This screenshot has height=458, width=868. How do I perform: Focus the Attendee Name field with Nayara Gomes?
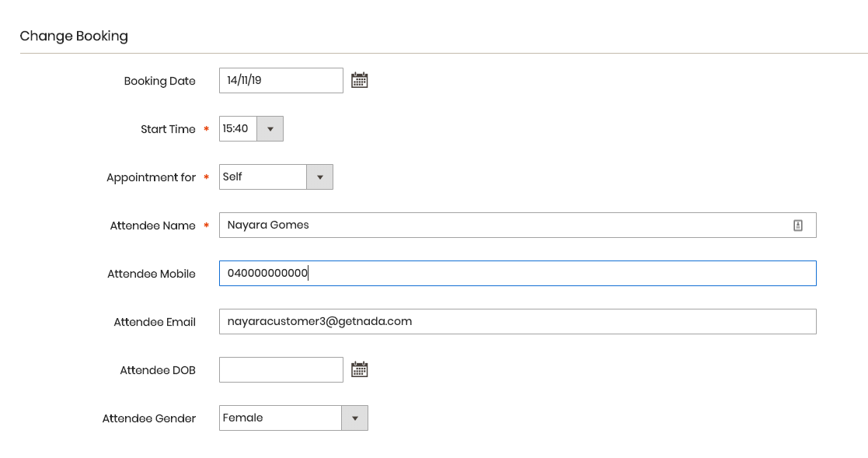[x=518, y=226]
